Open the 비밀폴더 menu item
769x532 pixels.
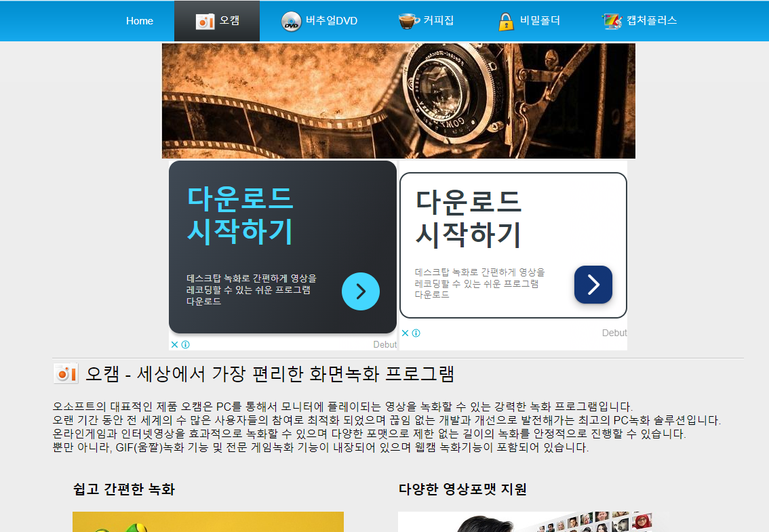click(529, 21)
